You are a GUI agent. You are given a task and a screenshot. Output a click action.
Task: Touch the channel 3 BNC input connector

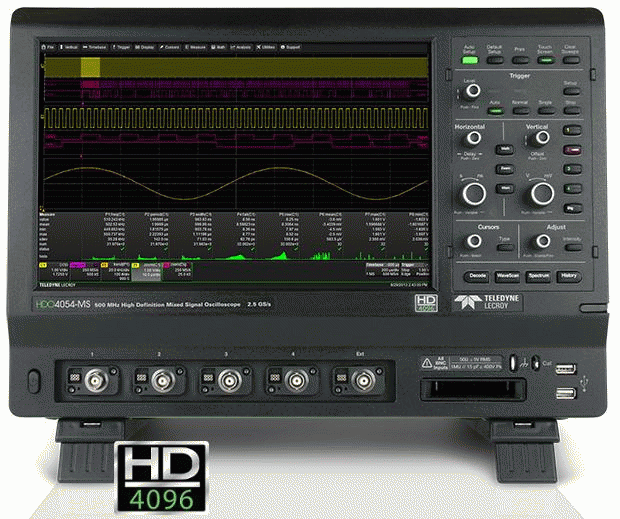pos(229,381)
